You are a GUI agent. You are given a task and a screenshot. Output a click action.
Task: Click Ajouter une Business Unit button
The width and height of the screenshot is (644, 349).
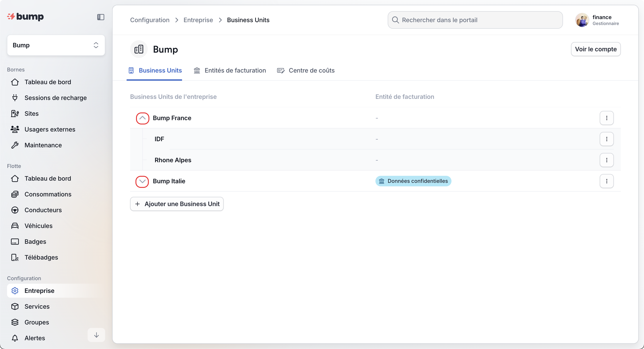click(x=177, y=204)
